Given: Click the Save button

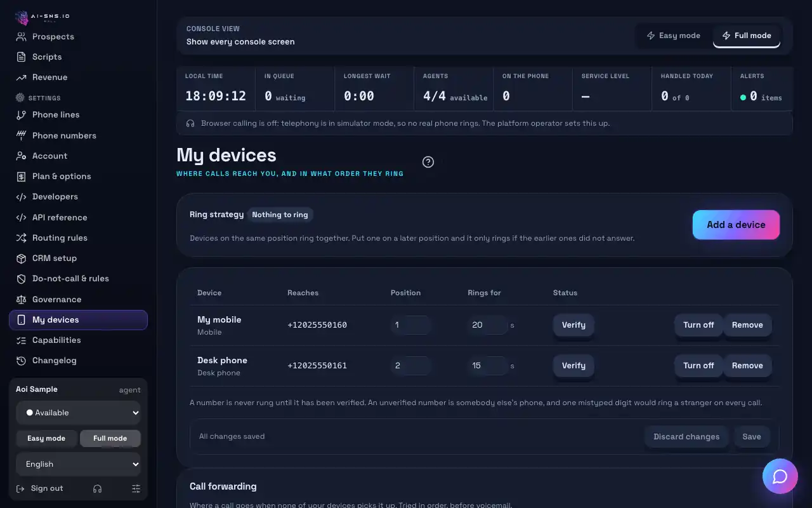Looking at the screenshot, I should (x=752, y=436).
